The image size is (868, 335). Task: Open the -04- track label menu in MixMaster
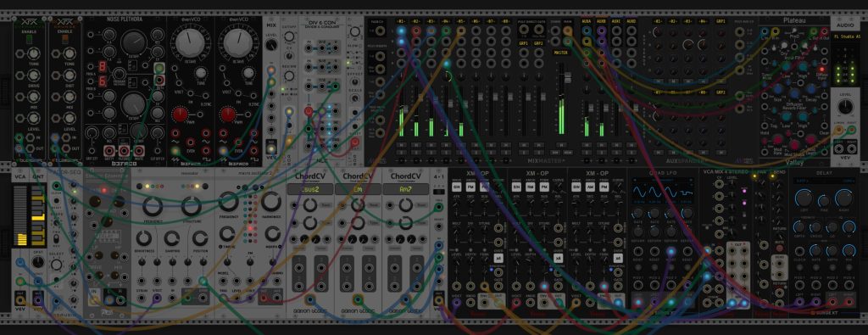click(x=446, y=21)
